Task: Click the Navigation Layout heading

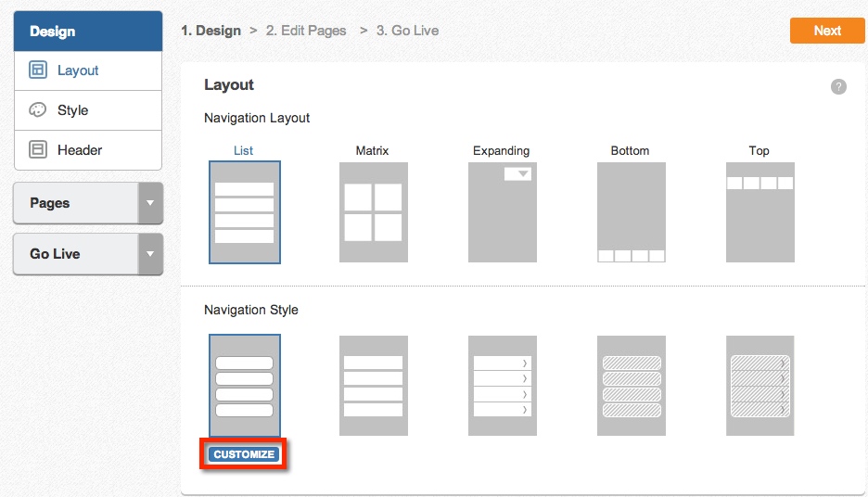Action: (257, 118)
